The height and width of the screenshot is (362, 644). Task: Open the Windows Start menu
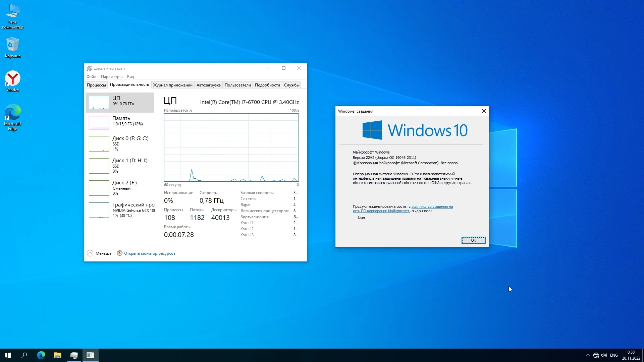pos(8,355)
